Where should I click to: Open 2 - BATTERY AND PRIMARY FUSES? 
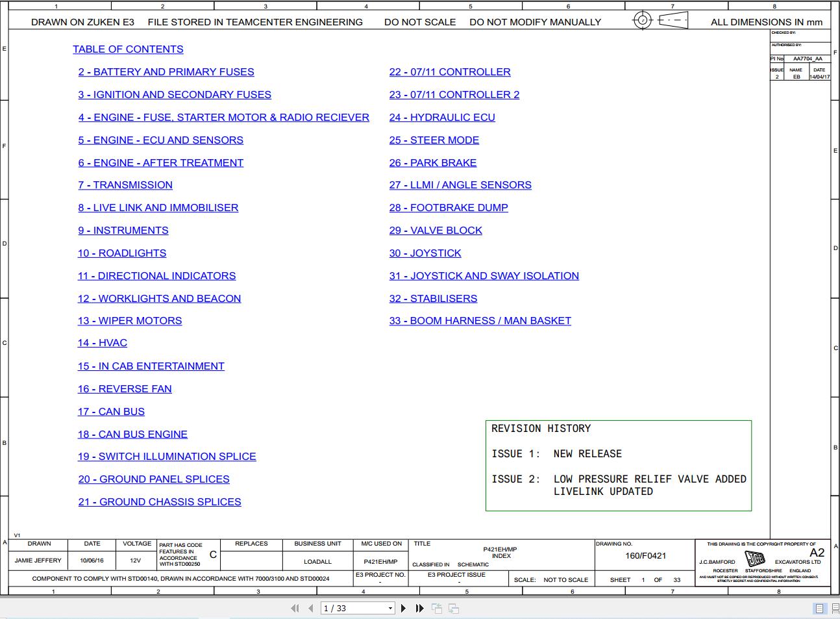click(x=166, y=72)
